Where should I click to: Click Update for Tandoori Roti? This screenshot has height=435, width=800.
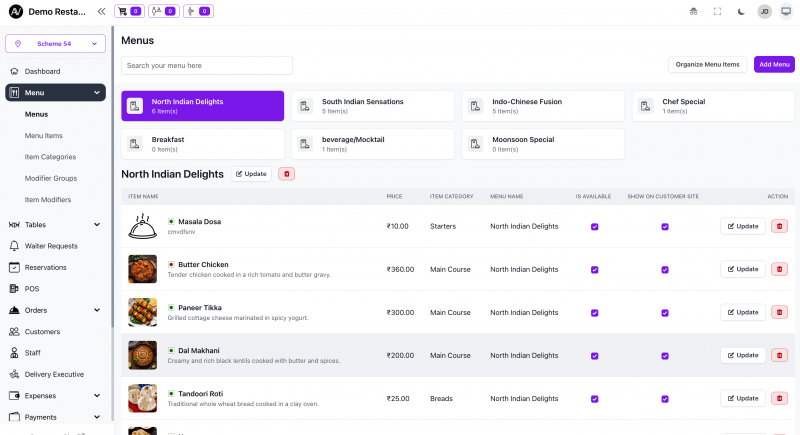tap(743, 398)
